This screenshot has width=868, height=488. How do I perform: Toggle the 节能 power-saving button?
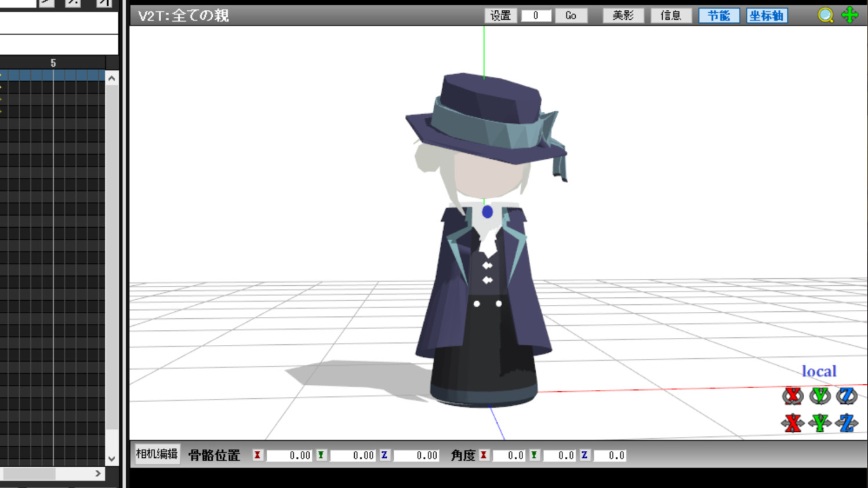pyautogui.click(x=718, y=16)
